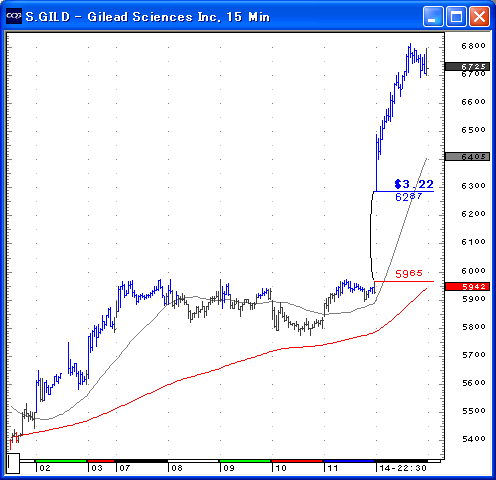Click the green session bar above date 02
496x480 pixels.
61,461
